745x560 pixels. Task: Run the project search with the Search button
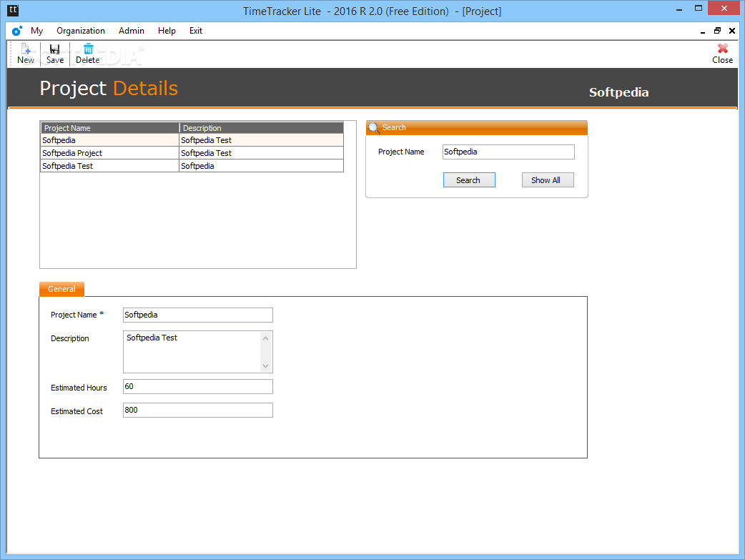[469, 180]
